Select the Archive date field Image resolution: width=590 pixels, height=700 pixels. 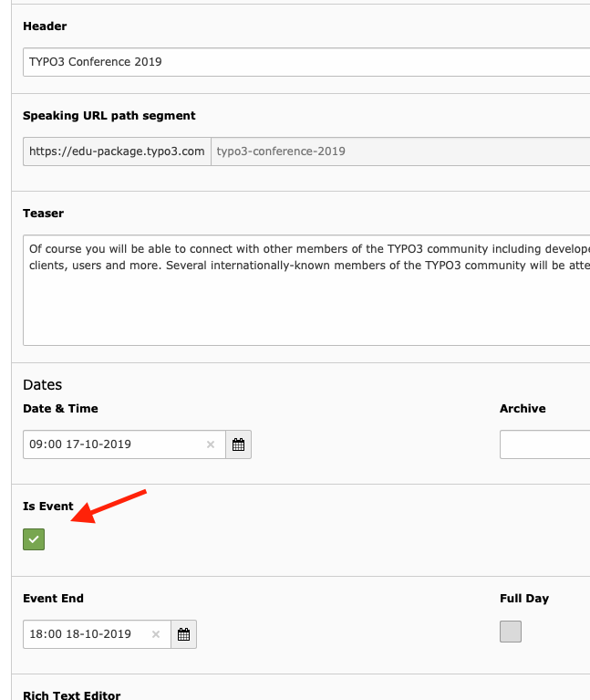[544, 444]
